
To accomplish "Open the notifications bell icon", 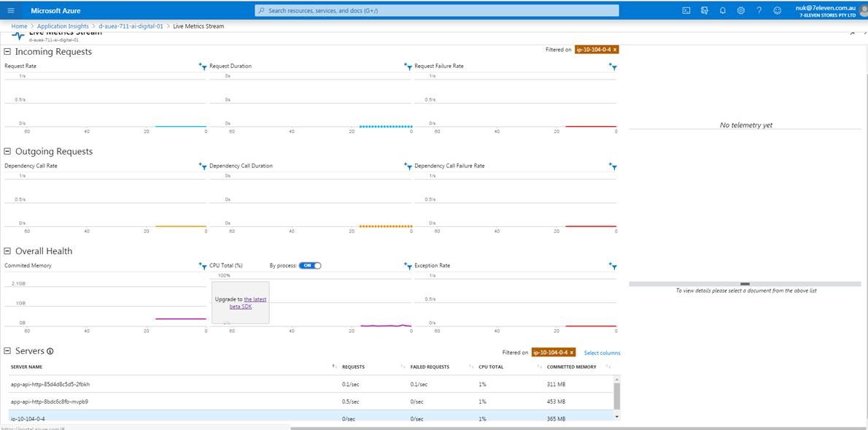I will click(721, 10).
